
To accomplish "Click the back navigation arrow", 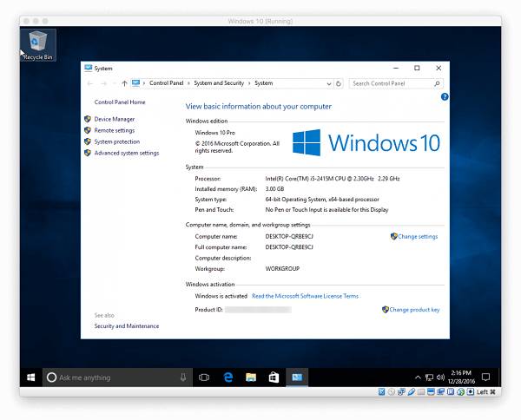I will 89,83.
